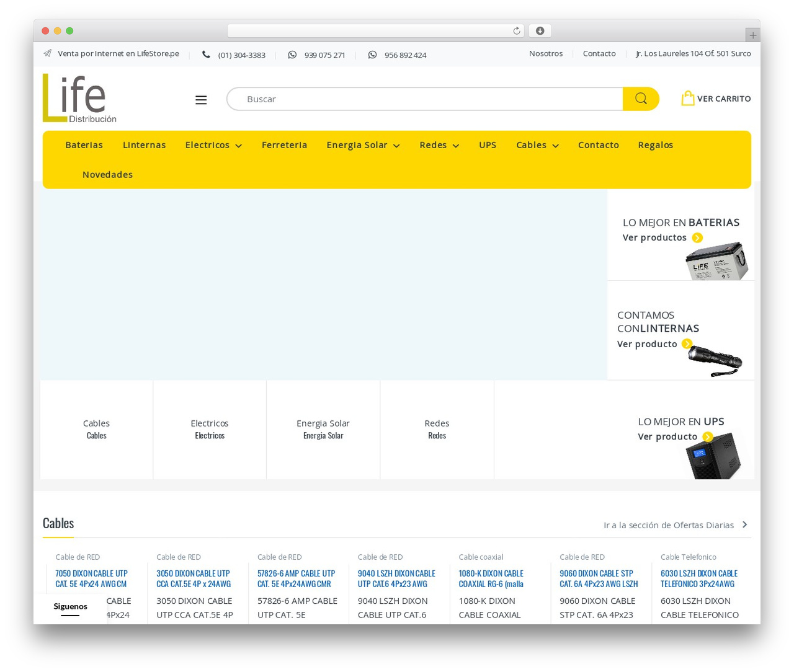Click the Life Distribución logo

pyautogui.click(x=79, y=98)
